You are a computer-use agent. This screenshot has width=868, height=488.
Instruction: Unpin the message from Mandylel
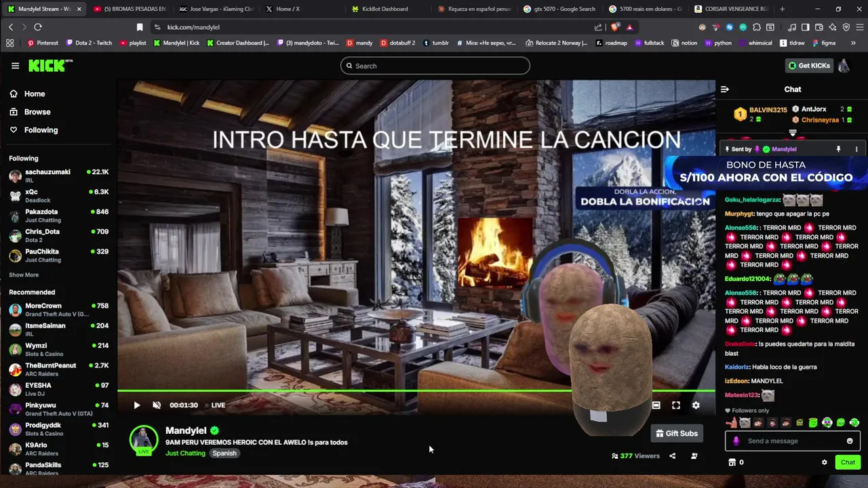838,149
